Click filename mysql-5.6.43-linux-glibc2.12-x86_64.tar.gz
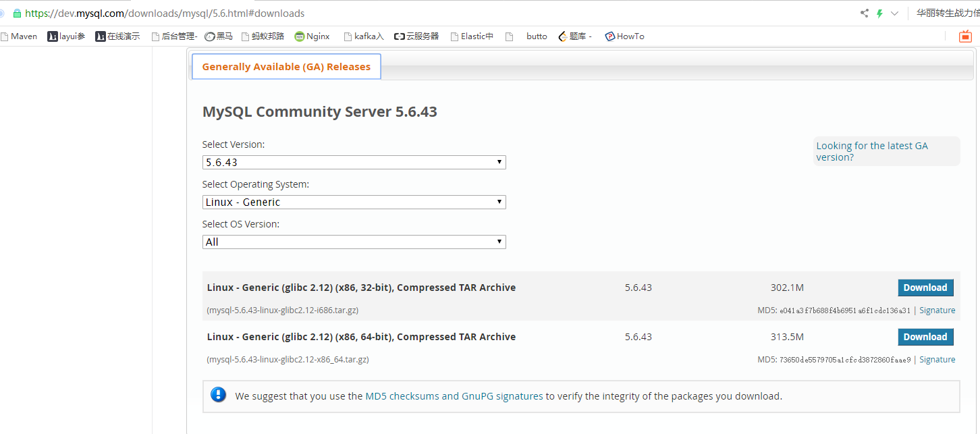The height and width of the screenshot is (434, 980). click(288, 360)
